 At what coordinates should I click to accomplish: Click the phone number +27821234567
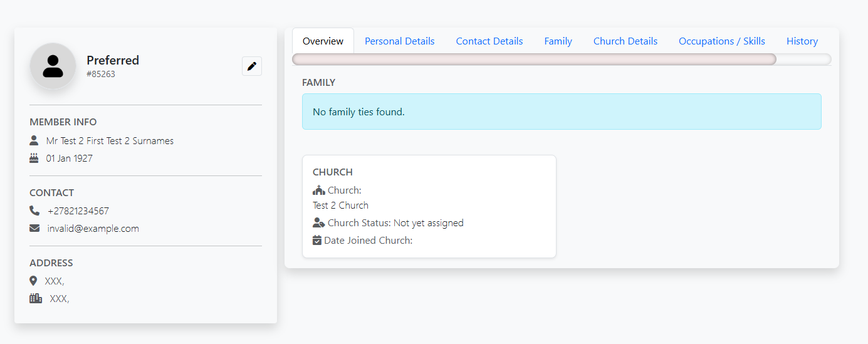(x=78, y=211)
